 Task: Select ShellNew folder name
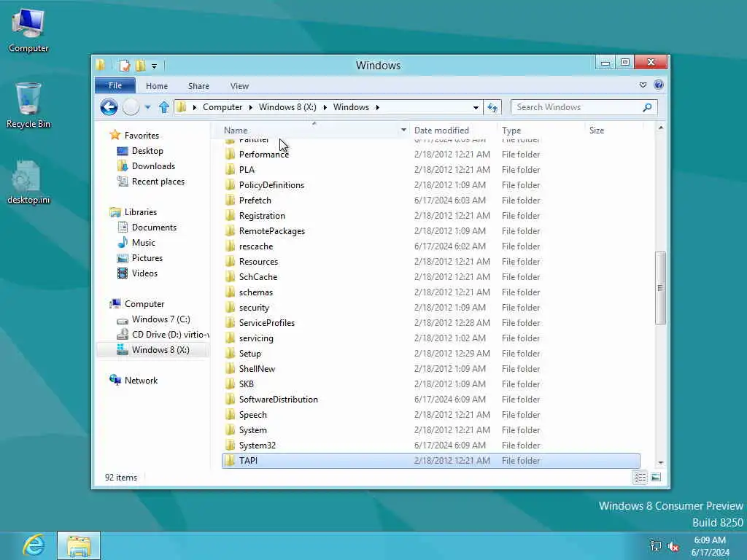click(258, 368)
